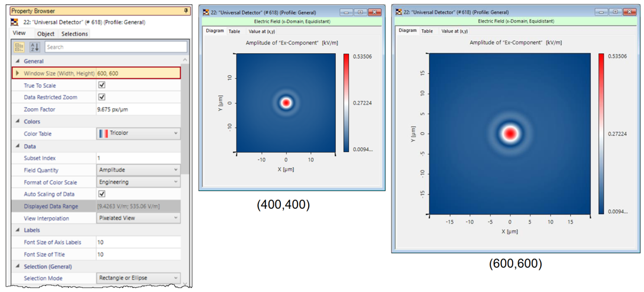Click the Search field in Property Browser
Screen dimensions: 644x292
pyautogui.click(x=115, y=47)
